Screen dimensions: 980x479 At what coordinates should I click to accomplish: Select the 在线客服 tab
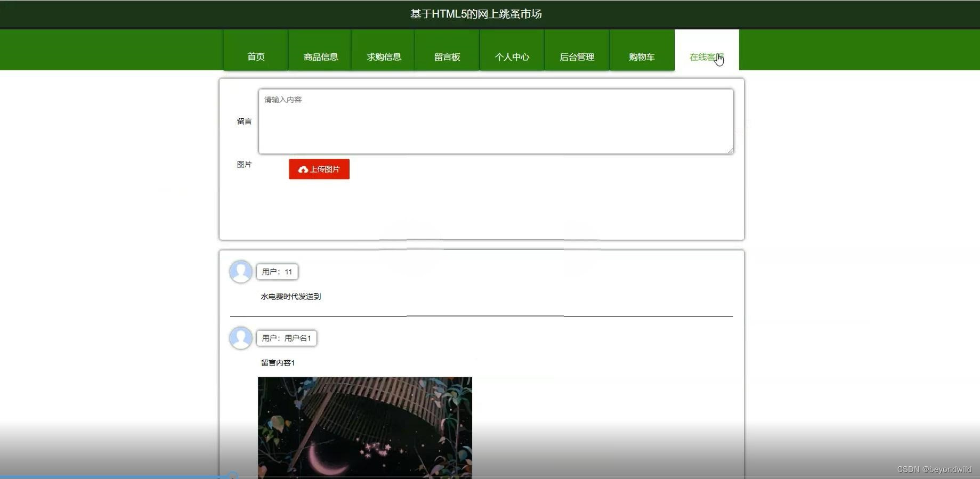coord(707,50)
